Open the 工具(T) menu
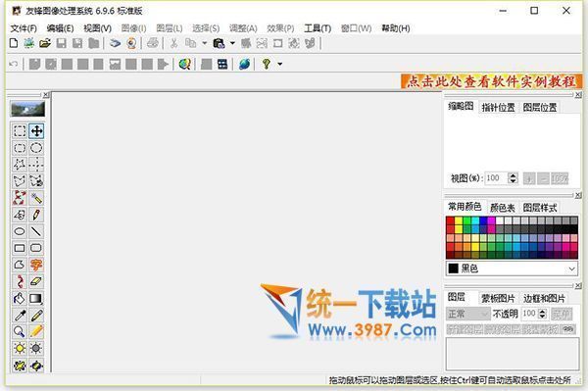This screenshot has height=391, width=588. [318, 28]
